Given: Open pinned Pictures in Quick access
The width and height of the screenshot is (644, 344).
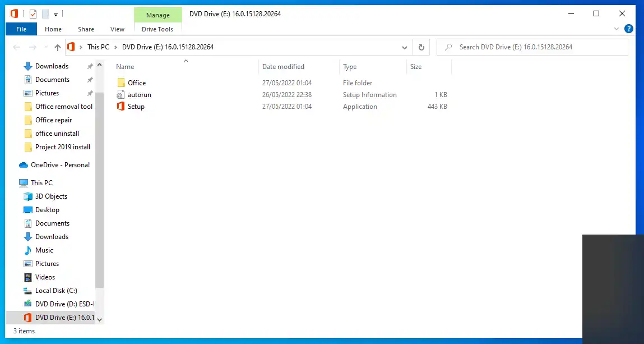Looking at the screenshot, I should point(47,93).
